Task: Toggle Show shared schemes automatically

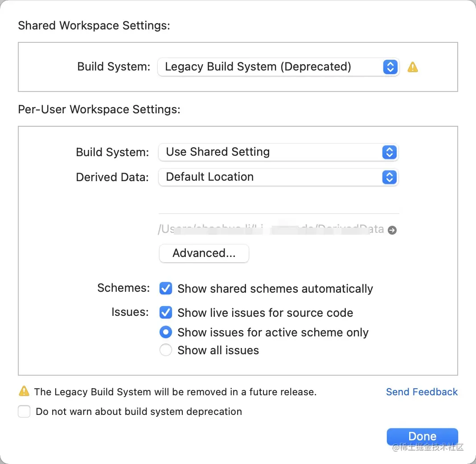Action: 166,289
